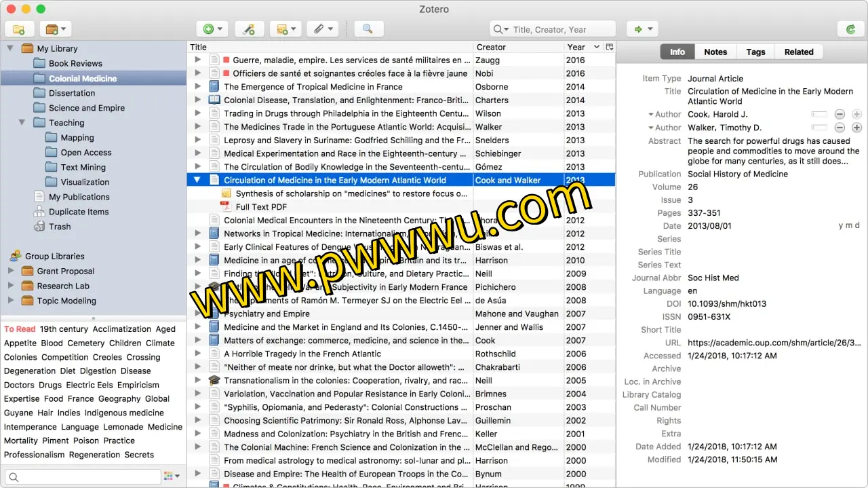Open the column picker icon in header
This screenshot has width=868, height=488.
tap(609, 47)
